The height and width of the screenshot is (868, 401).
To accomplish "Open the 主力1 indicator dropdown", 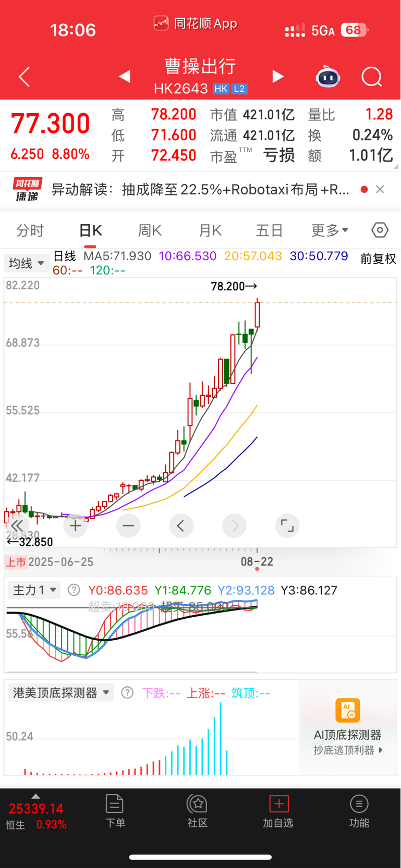I will (x=34, y=590).
